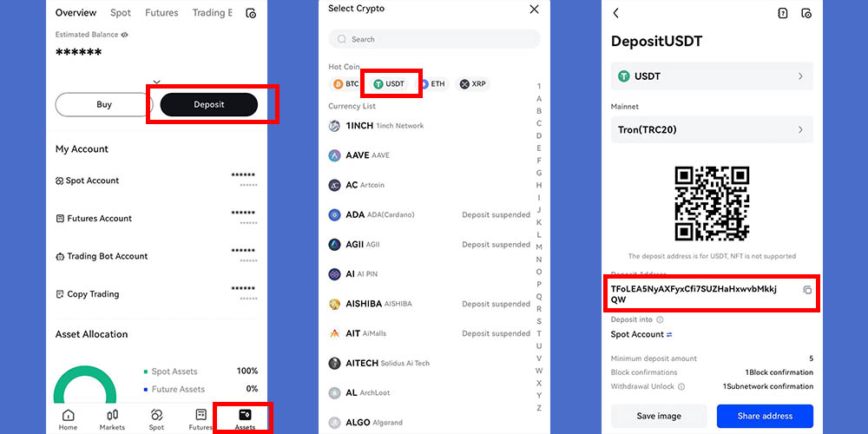
Task: Switch to the Spot tab at top
Action: pyautogui.click(x=121, y=13)
